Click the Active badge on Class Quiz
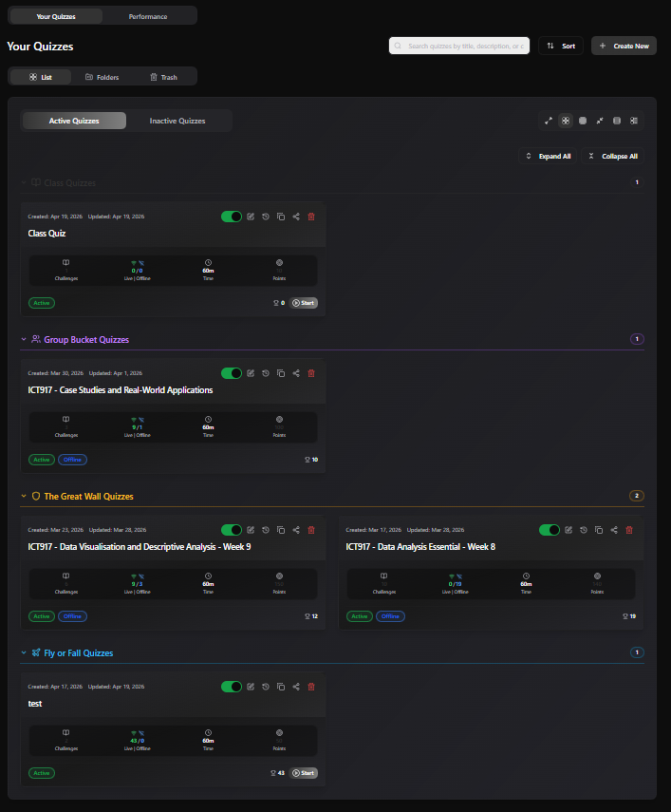This screenshot has width=671, height=812. click(42, 303)
